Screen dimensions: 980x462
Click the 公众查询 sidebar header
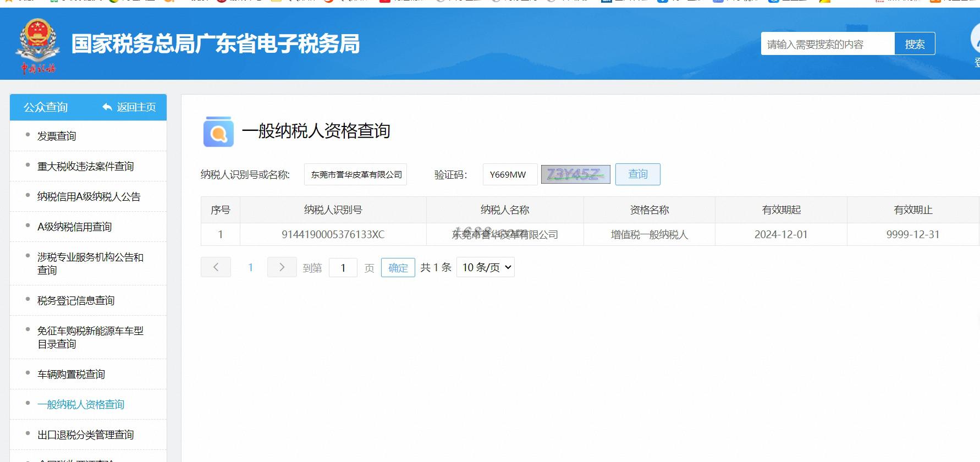pyautogui.click(x=46, y=107)
